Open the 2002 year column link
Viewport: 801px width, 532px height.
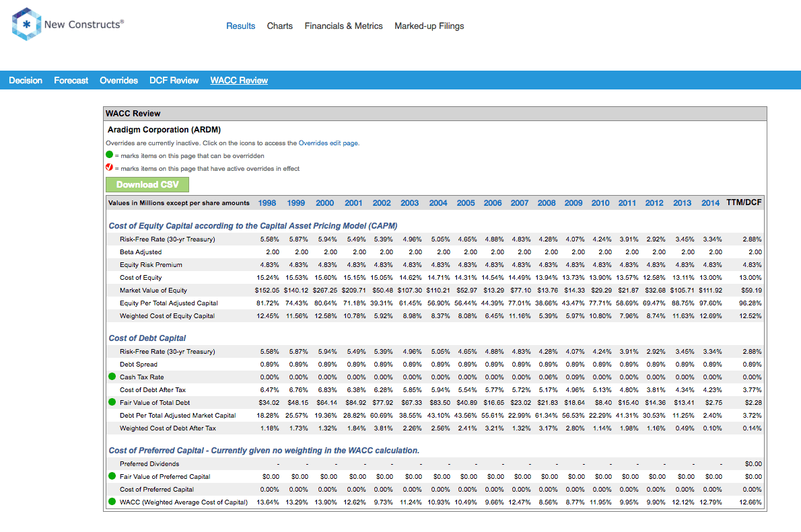[x=382, y=203]
